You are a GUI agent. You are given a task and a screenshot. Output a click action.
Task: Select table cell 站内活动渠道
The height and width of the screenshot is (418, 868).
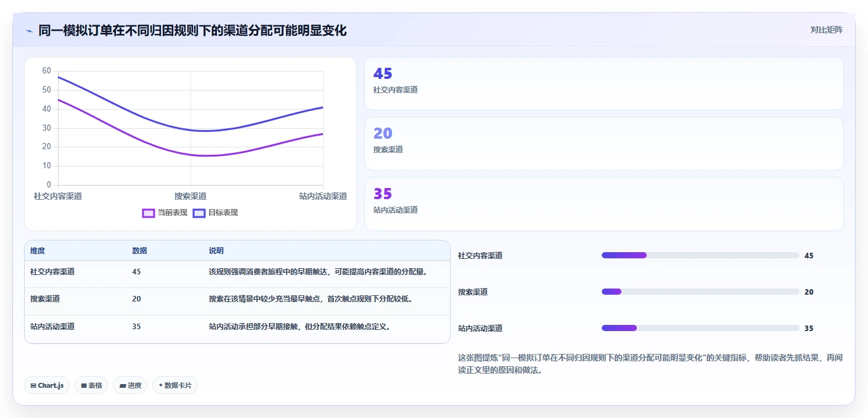coord(52,327)
